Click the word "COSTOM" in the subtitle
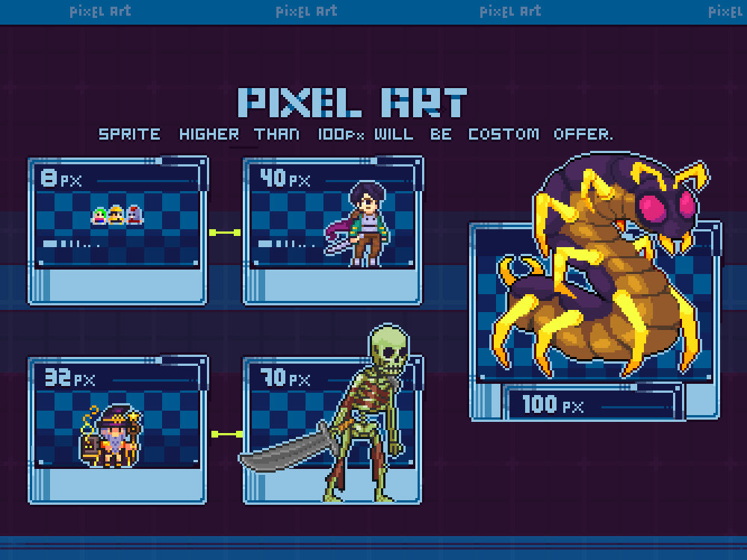Screen dimensions: 747x560 pyautogui.click(x=503, y=134)
